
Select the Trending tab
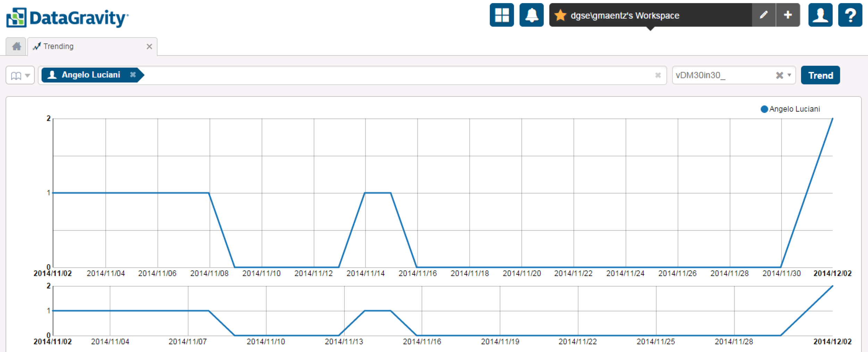(92, 46)
